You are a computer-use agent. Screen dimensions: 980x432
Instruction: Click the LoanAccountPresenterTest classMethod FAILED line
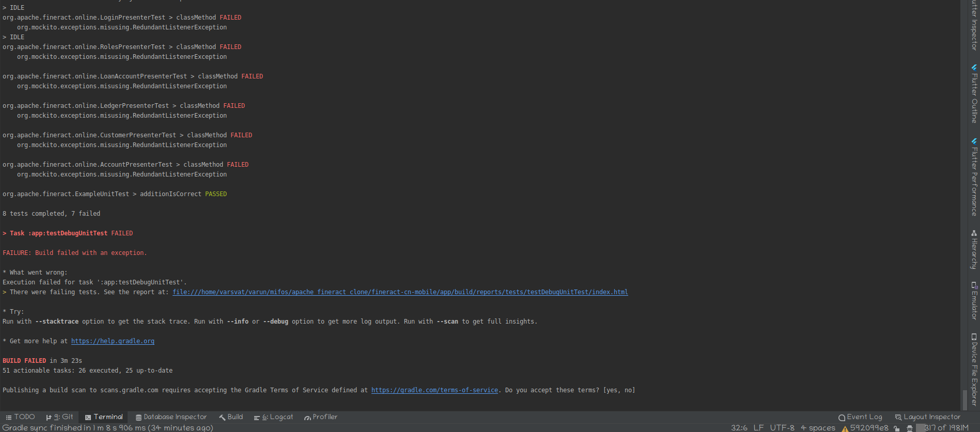[133, 76]
